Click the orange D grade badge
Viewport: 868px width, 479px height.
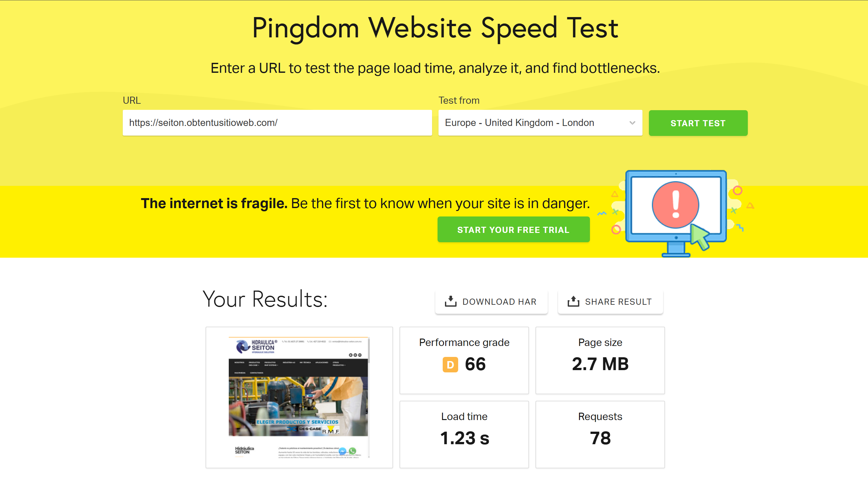click(x=450, y=364)
